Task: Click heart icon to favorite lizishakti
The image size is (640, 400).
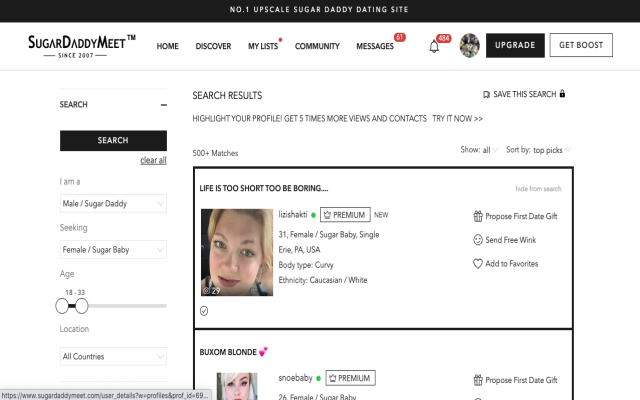Action: coord(478,263)
